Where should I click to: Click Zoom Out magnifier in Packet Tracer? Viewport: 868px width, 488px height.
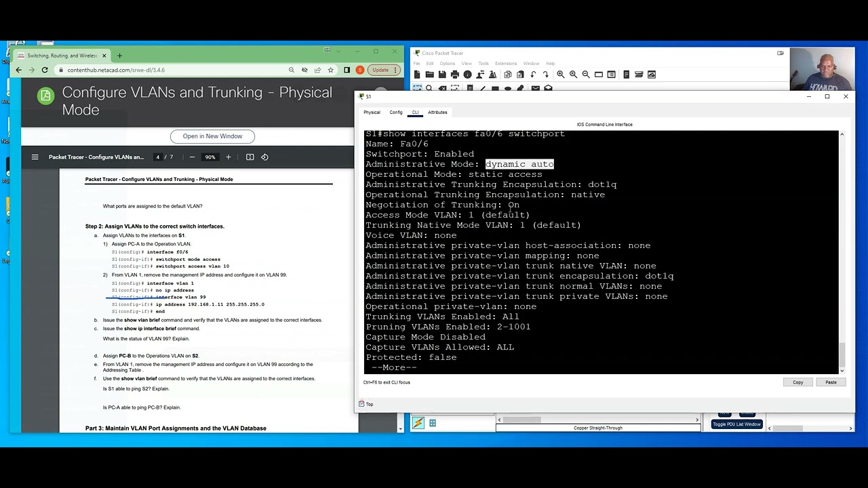click(x=586, y=75)
